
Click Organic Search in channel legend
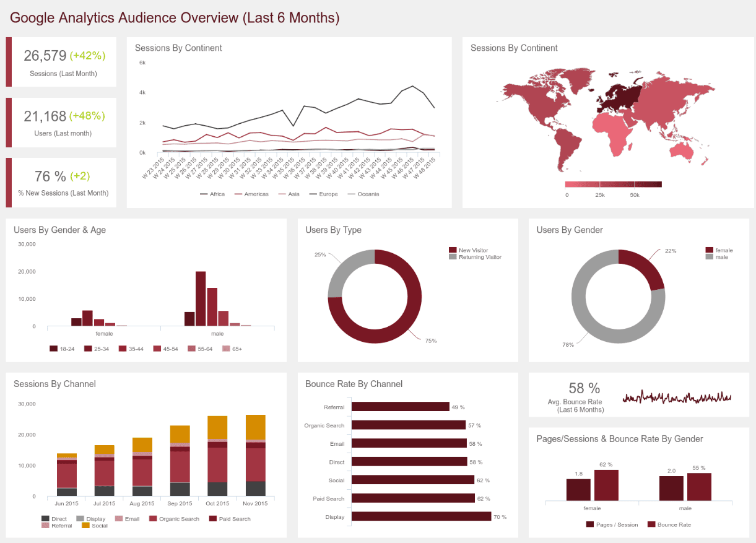pos(174,519)
